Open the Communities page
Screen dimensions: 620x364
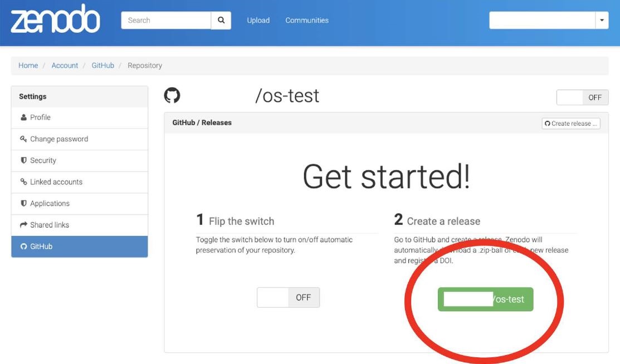point(307,20)
